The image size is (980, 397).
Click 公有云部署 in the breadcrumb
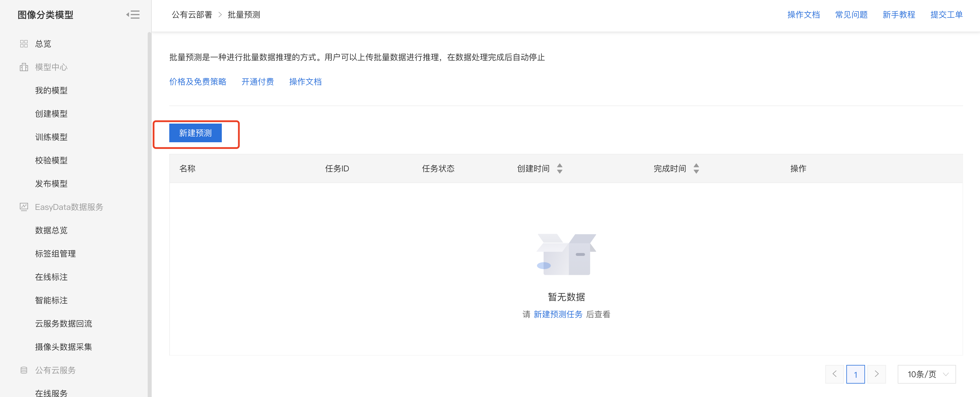point(192,15)
